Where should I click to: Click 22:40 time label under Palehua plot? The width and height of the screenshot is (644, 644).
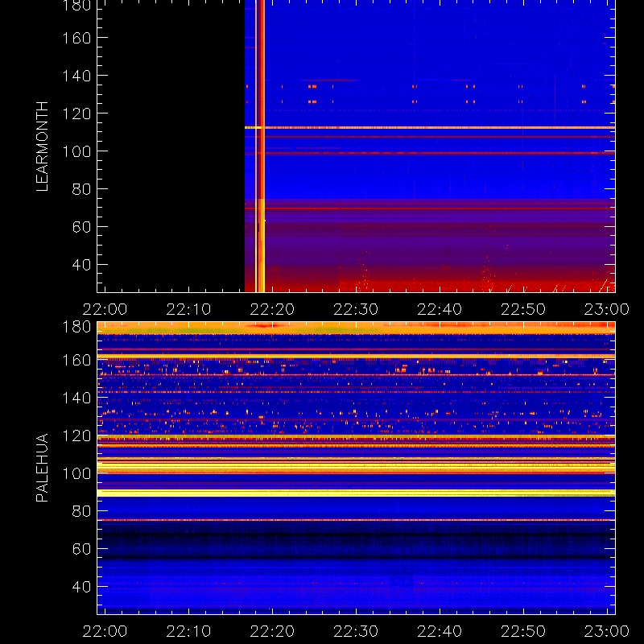[440, 631]
